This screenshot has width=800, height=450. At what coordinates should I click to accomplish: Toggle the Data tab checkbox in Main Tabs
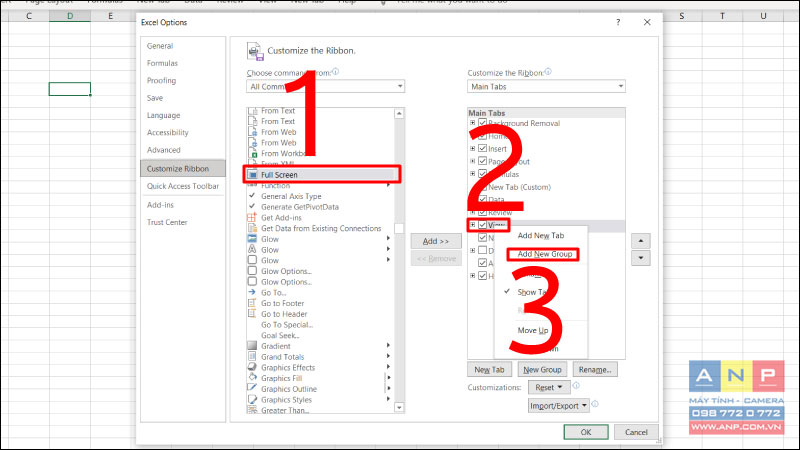[x=482, y=199]
